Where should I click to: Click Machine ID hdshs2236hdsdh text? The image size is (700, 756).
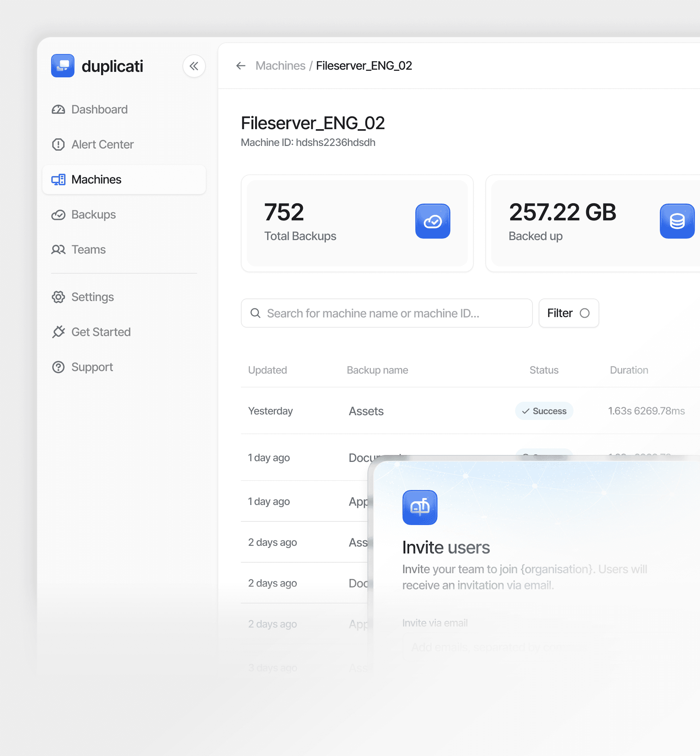(x=308, y=142)
